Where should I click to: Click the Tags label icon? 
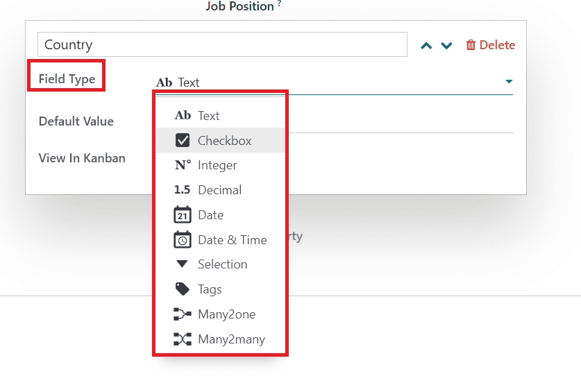tap(183, 289)
